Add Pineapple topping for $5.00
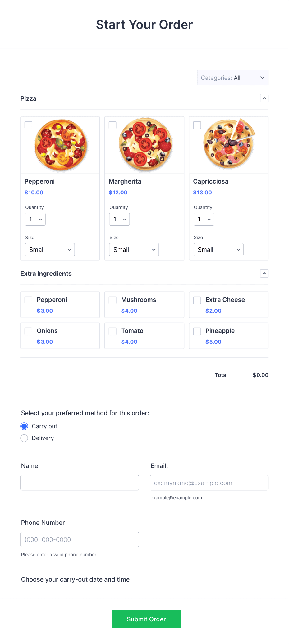Image resolution: width=289 pixels, height=644 pixels. click(x=197, y=331)
